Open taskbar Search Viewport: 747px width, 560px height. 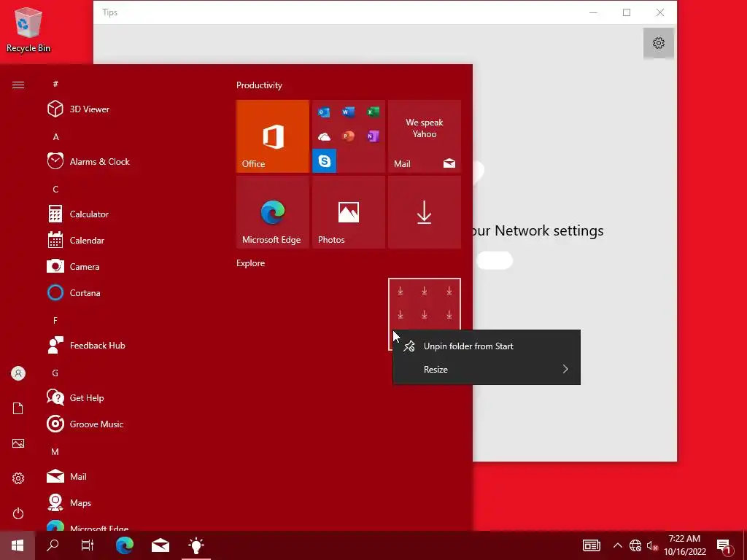tap(53, 545)
